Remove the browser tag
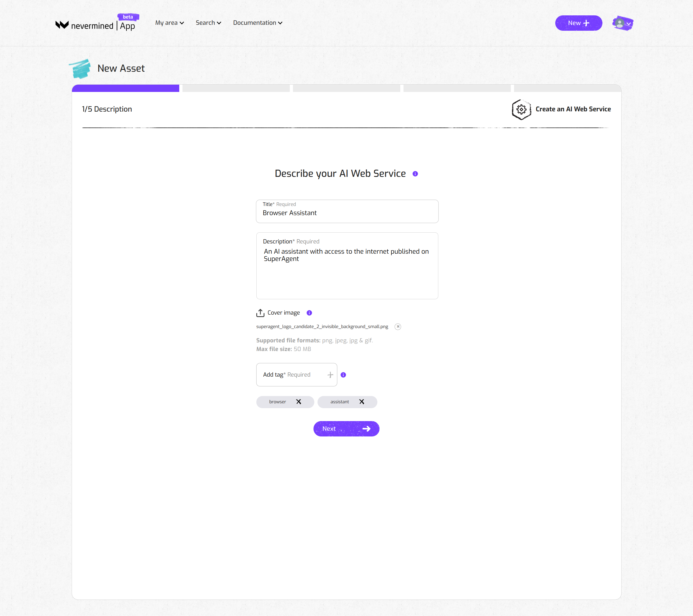 point(298,402)
